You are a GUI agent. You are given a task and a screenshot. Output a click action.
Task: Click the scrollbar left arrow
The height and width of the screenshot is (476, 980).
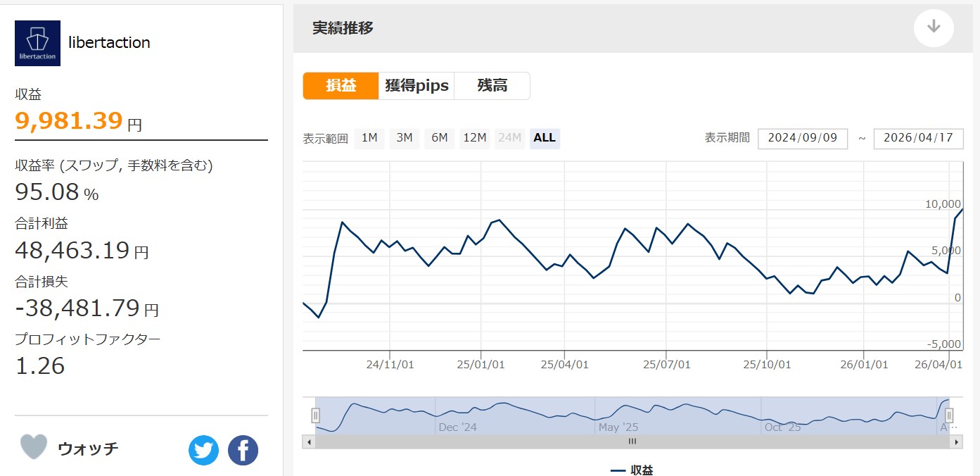[x=309, y=442]
